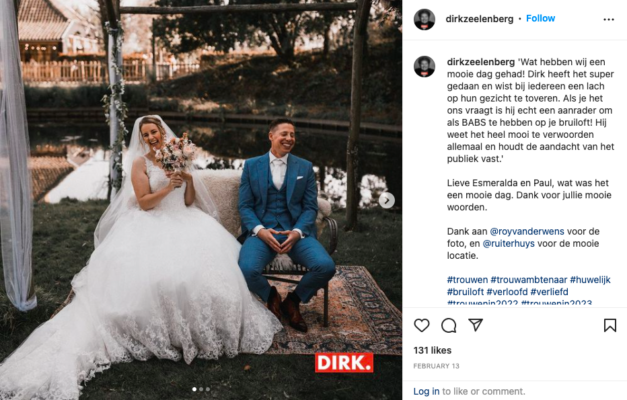Viewport: 627px width, 400px height.
Task: Go to next photo carousel arrow
Action: click(387, 200)
